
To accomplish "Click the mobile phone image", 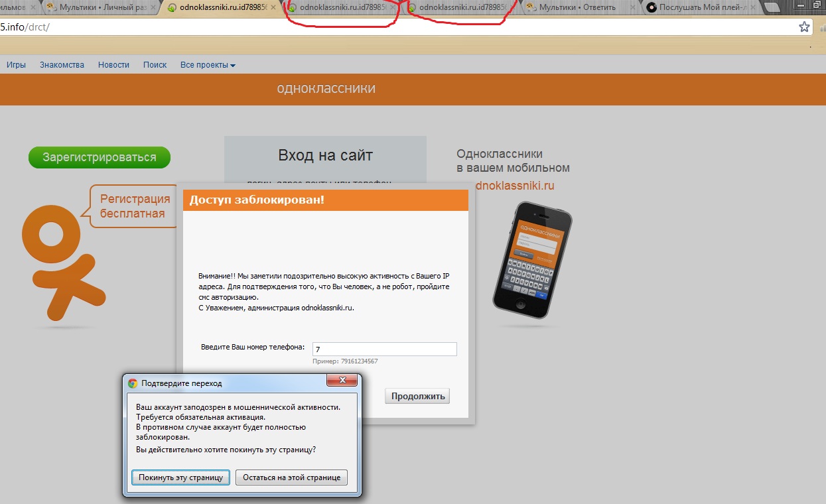I will (533, 259).
